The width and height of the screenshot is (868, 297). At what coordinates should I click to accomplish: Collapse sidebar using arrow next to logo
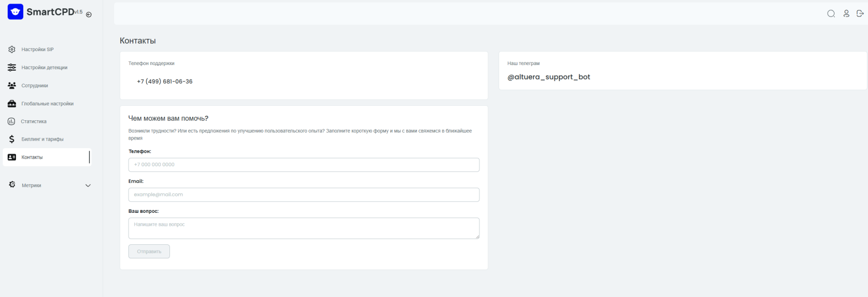click(89, 14)
